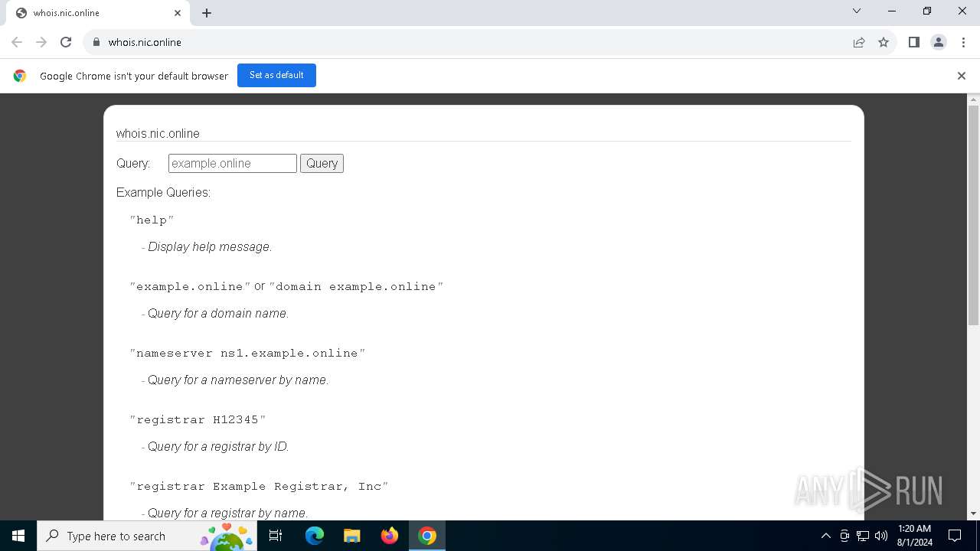The height and width of the screenshot is (551, 980).
Task: Open the Chrome profile avatar
Action: [939, 42]
